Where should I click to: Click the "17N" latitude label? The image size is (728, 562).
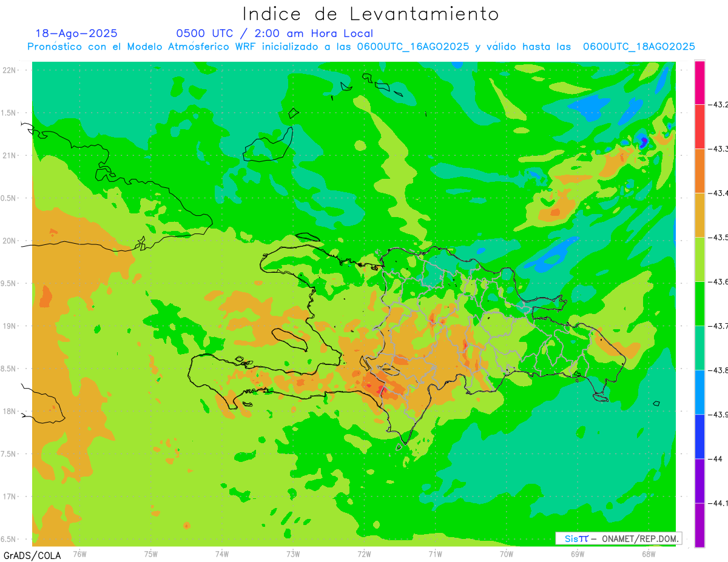[x=10, y=497]
